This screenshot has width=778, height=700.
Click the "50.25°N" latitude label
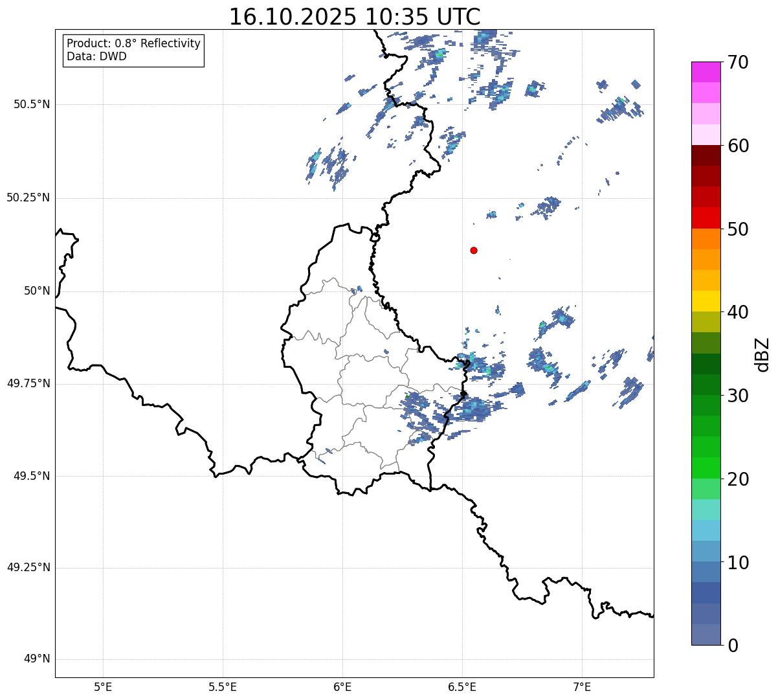28,198
